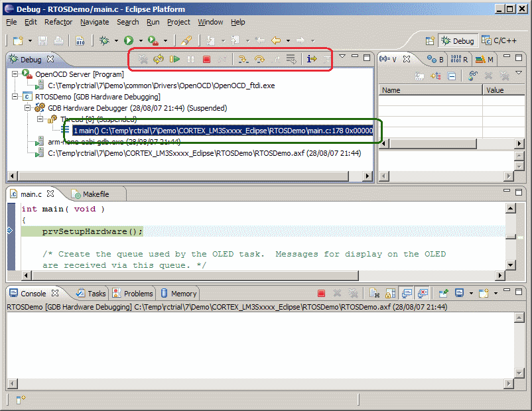The height and width of the screenshot is (411, 532).
Task: Collapse the GDB Hardware Debugger node
Action: [27, 108]
